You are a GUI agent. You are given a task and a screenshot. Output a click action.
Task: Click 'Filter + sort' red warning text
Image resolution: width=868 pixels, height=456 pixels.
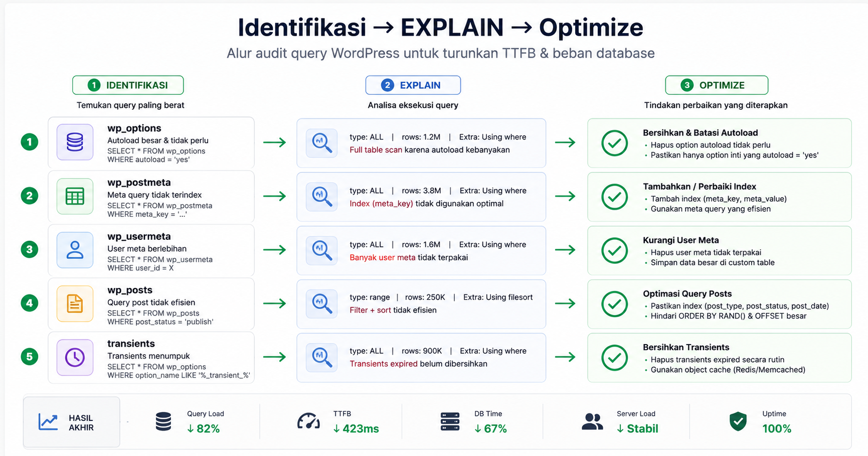tap(370, 310)
